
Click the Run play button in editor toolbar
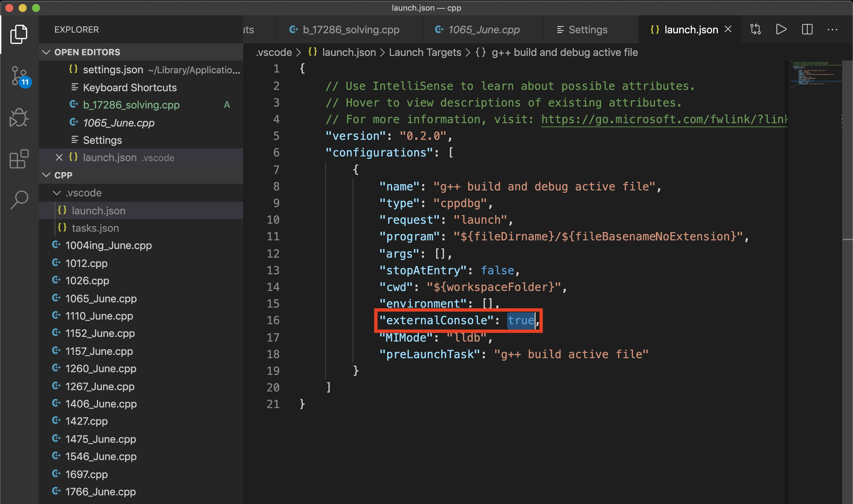click(x=781, y=30)
